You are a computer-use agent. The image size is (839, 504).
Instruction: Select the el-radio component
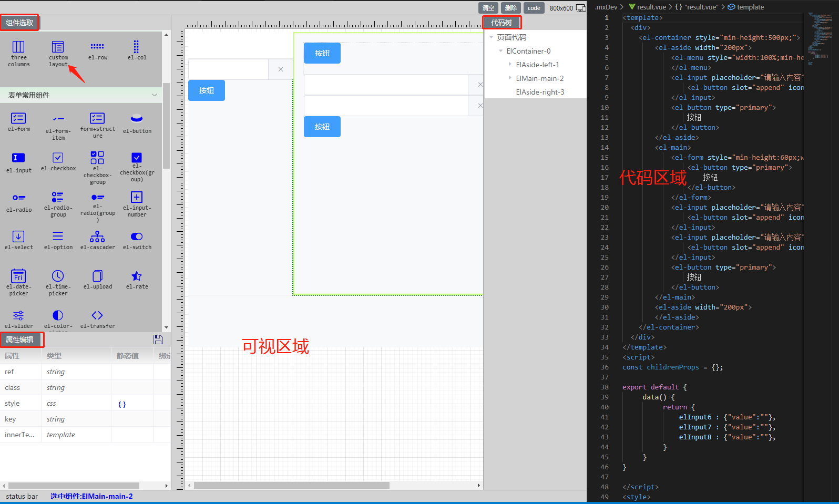click(18, 202)
